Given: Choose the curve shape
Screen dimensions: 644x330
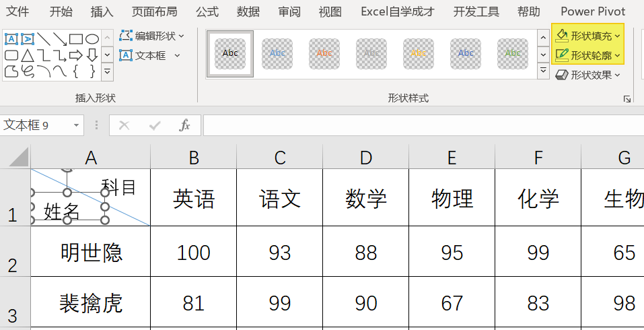Looking at the screenshot, I should pos(60,71).
